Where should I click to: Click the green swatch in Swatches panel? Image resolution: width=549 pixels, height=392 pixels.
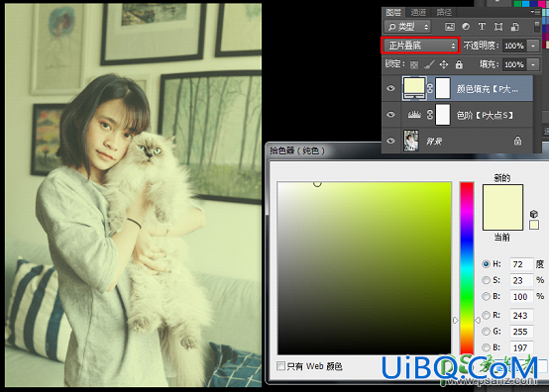point(517,4)
